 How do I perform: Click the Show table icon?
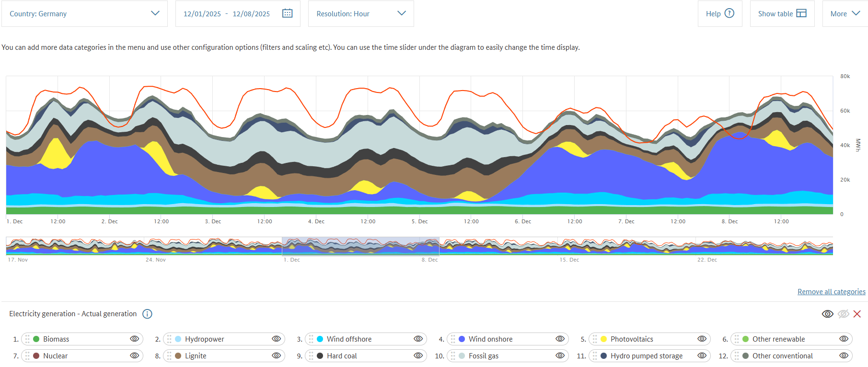coord(801,13)
